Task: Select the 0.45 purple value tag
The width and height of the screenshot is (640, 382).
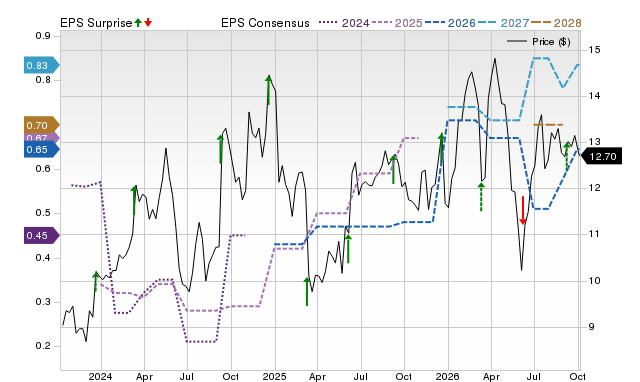Action: point(42,235)
